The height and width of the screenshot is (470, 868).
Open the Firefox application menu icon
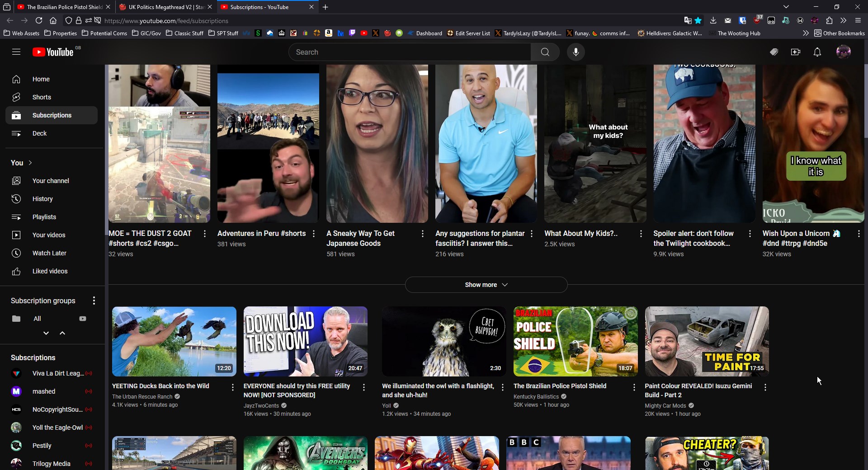click(858, 20)
